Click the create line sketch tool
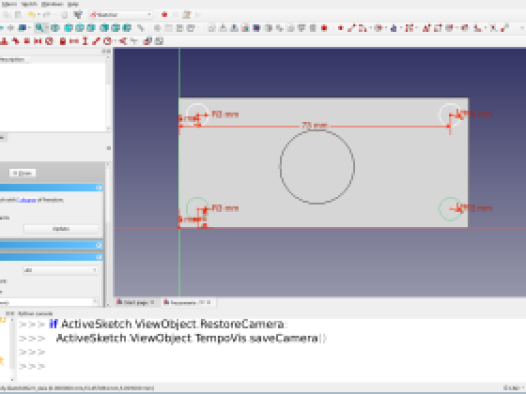526x394 pixels. (351, 28)
